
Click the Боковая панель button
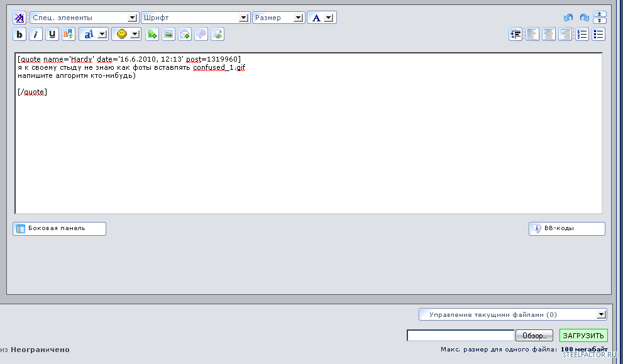59,228
